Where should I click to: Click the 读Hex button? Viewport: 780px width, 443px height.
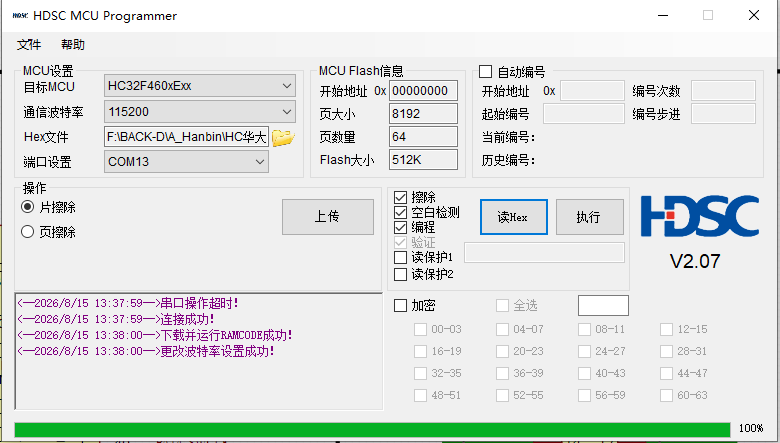pyautogui.click(x=514, y=217)
